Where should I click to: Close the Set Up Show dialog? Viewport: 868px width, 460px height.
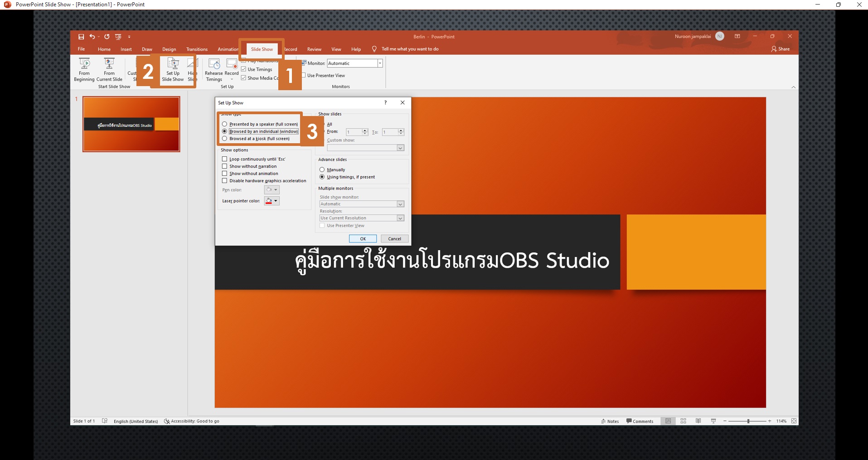[402, 103]
